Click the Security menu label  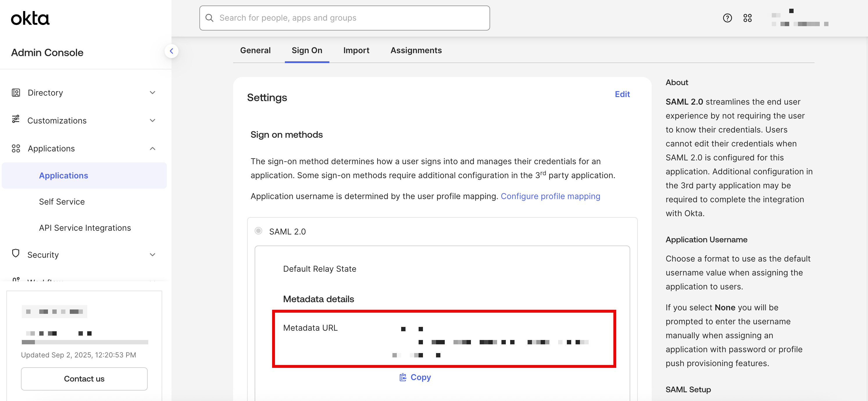coord(43,255)
